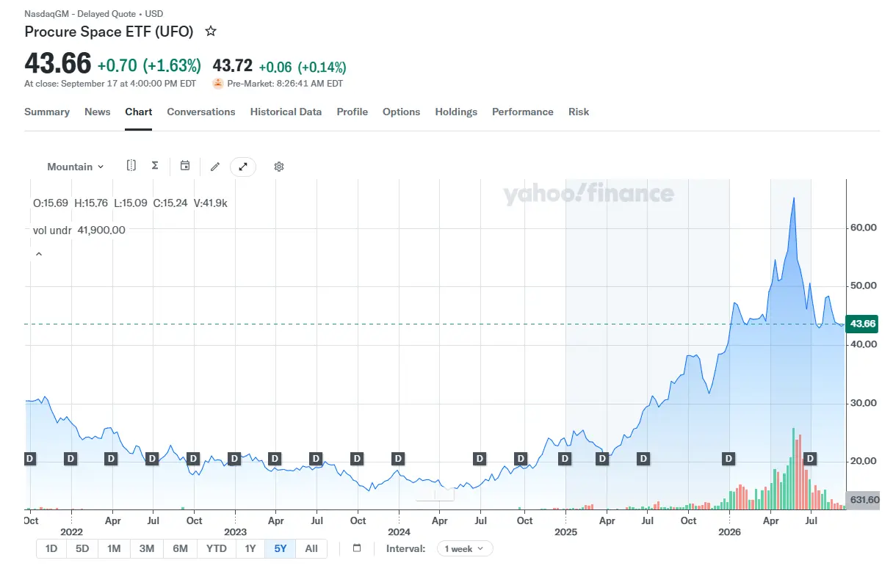Open the Risk tab
This screenshot has height=588, width=893.
coord(579,112)
